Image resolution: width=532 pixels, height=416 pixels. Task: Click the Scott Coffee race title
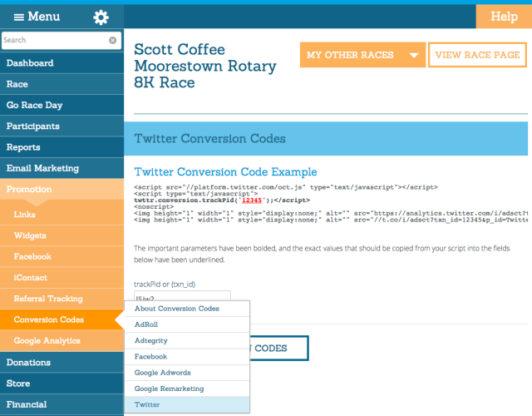[205, 66]
